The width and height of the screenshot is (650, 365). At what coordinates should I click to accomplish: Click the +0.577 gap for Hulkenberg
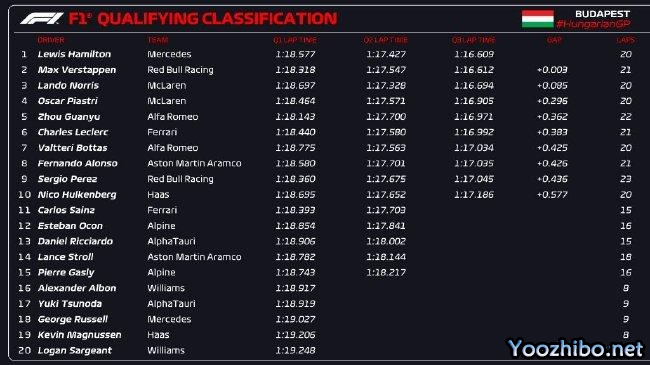point(552,195)
